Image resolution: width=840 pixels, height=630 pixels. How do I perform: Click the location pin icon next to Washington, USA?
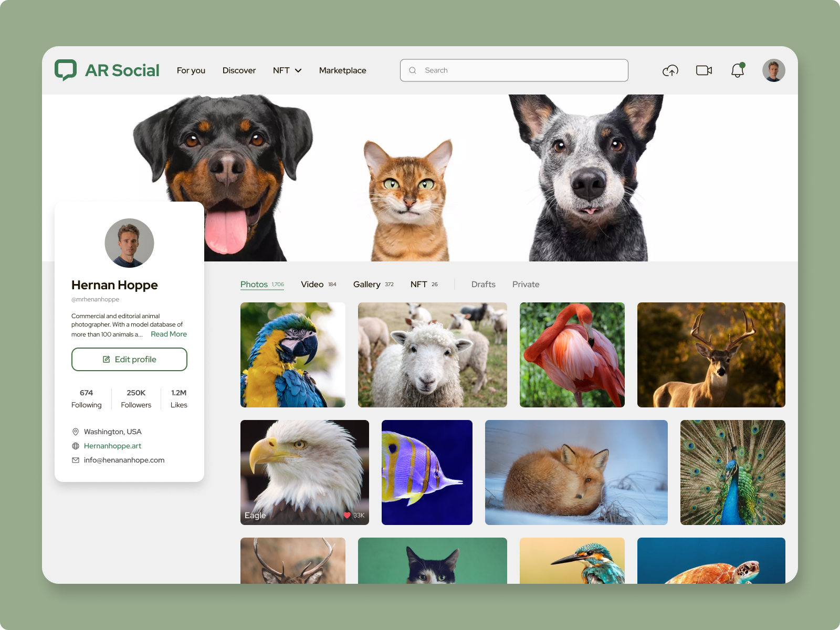75,432
